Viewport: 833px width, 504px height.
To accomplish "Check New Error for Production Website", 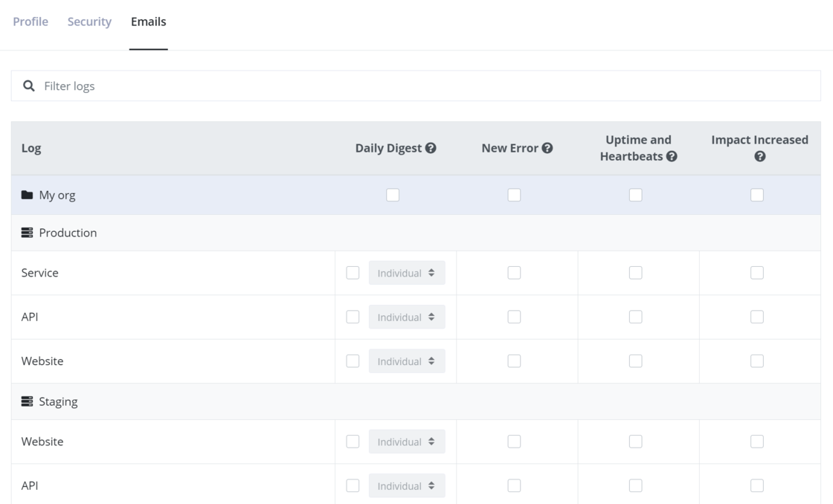I will click(x=514, y=361).
